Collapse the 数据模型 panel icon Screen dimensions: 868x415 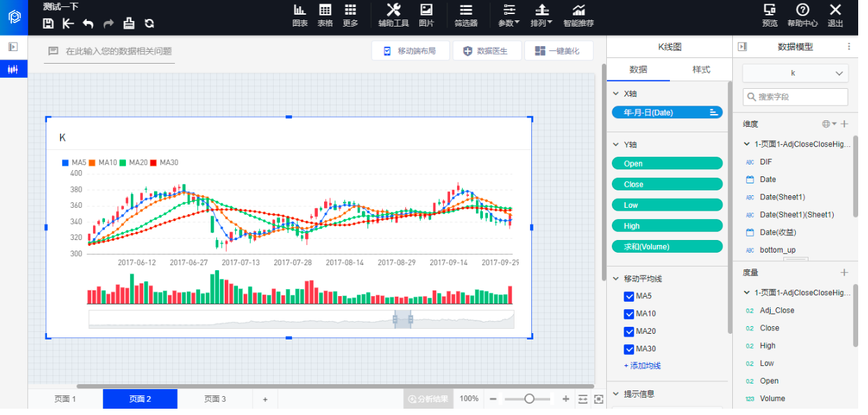(743, 47)
